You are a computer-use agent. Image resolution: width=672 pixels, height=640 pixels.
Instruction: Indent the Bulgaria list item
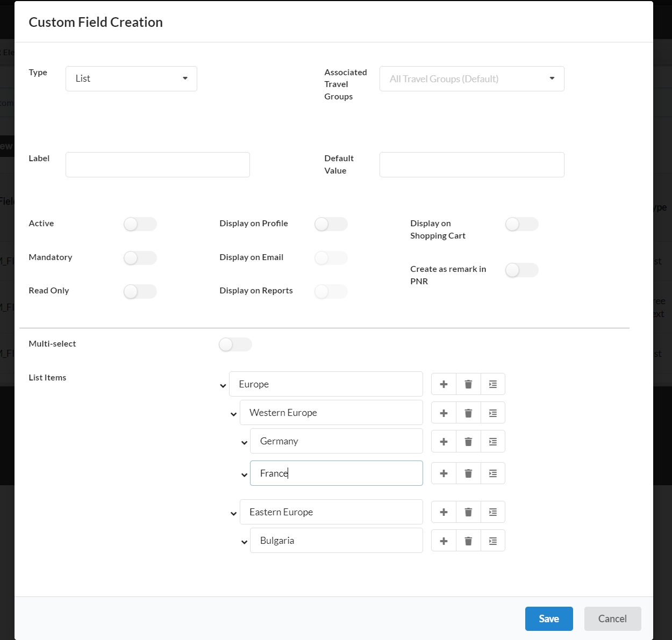pos(493,541)
